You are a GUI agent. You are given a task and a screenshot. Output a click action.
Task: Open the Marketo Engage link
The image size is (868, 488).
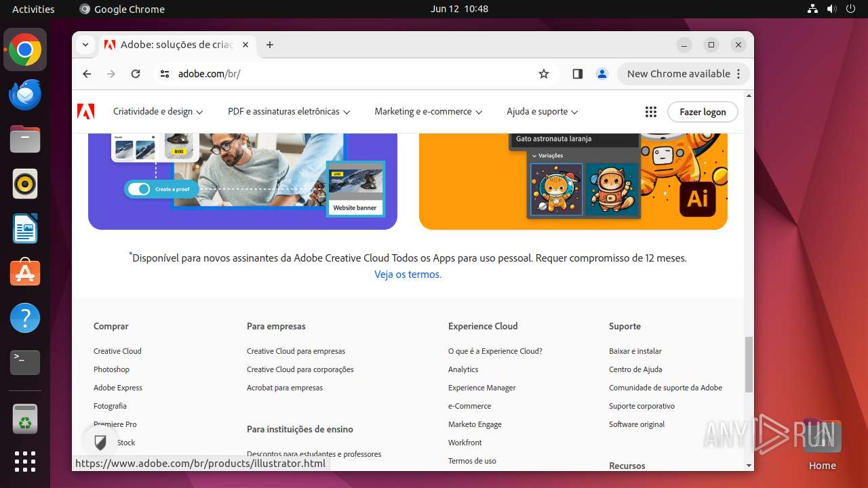pyautogui.click(x=475, y=424)
